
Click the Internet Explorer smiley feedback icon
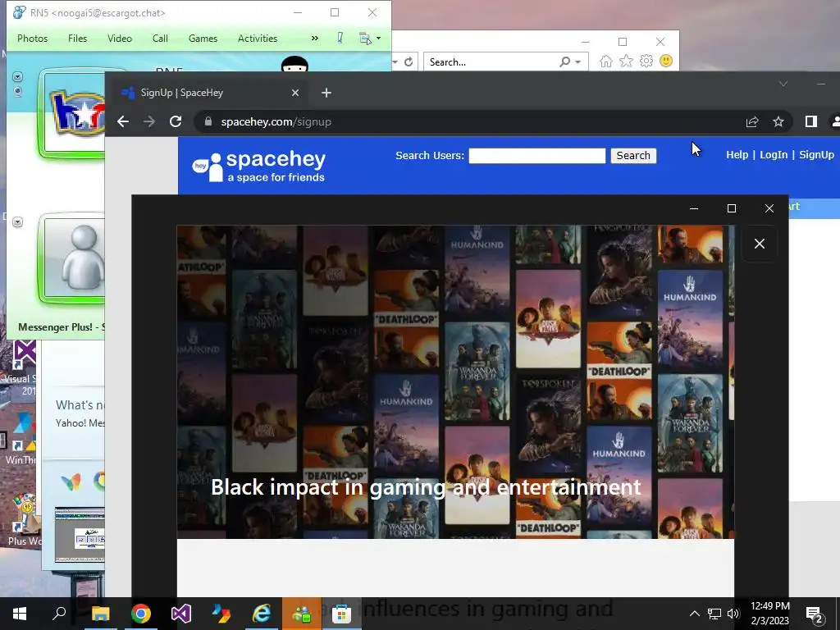pos(666,61)
